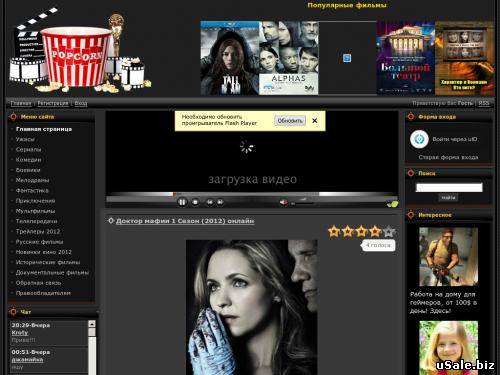Rate the film with the first star
The width and height of the screenshot is (500, 375).
pyautogui.click(x=334, y=231)
